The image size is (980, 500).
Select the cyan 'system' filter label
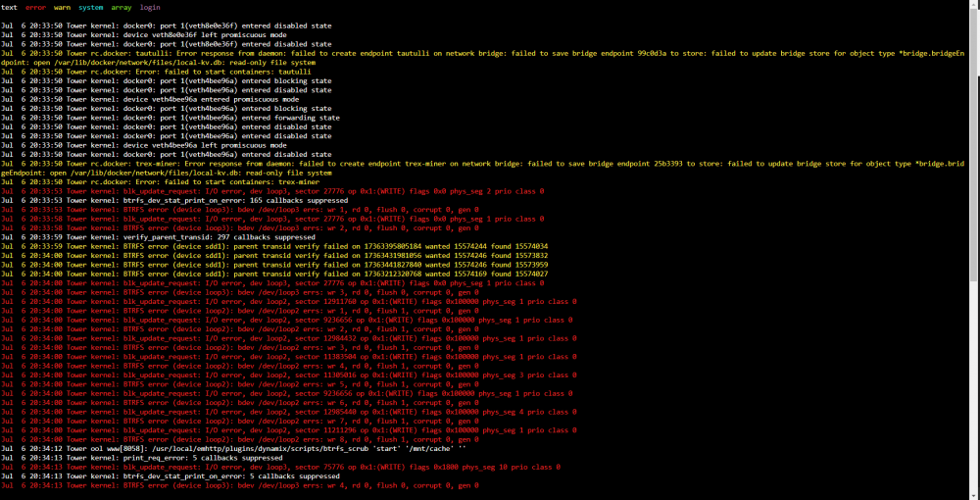90,8
